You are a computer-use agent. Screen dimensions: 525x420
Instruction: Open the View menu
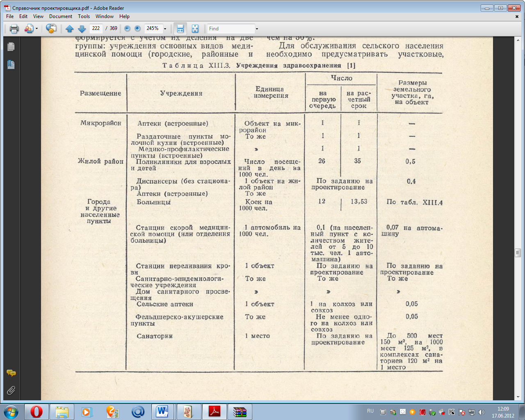(x=38, y=16)
